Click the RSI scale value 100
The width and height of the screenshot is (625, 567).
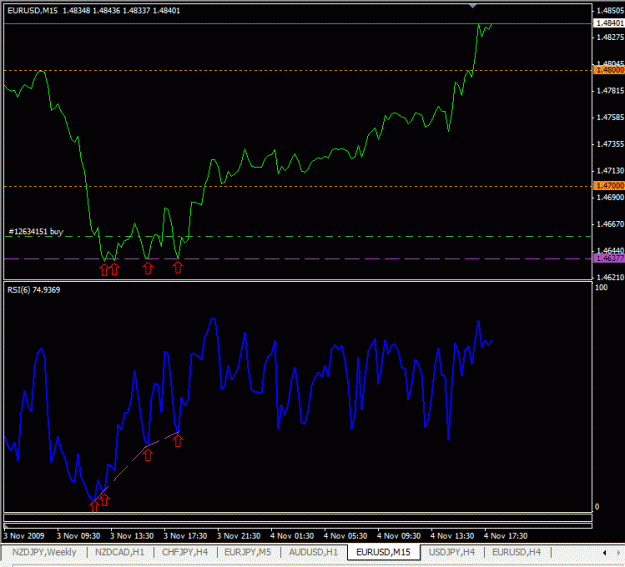601,287
